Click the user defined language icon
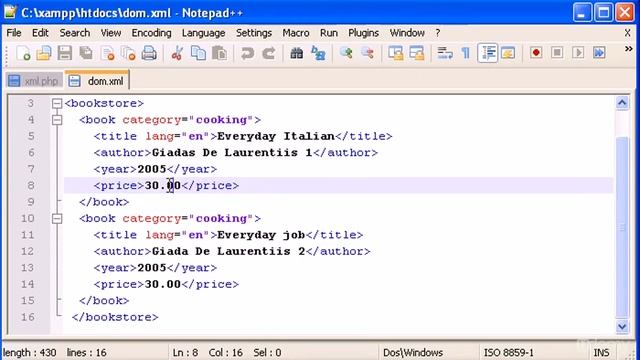 [508, 53]
